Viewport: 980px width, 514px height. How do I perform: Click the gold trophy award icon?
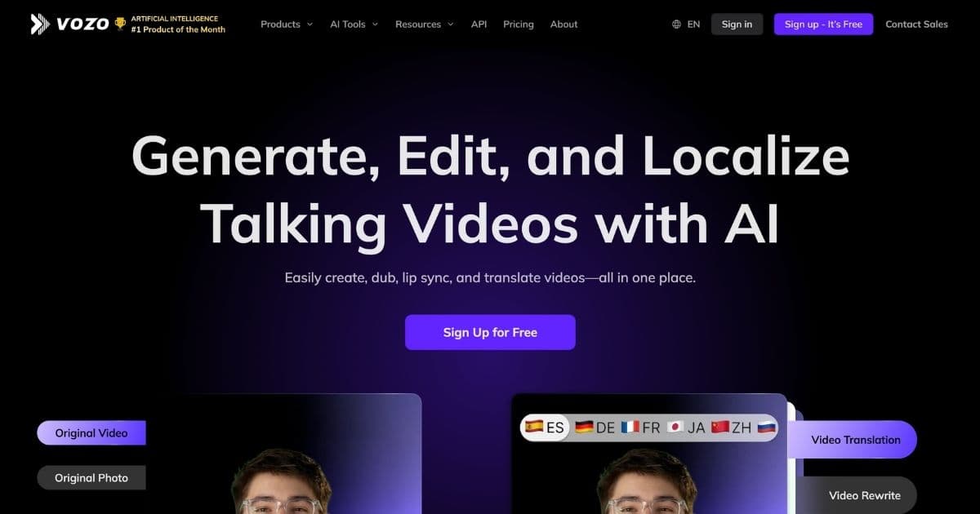(120, 24)
